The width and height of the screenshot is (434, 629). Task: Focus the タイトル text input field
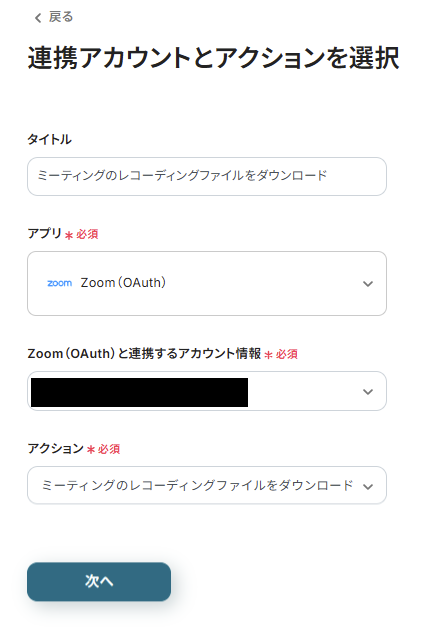point(207,177)
